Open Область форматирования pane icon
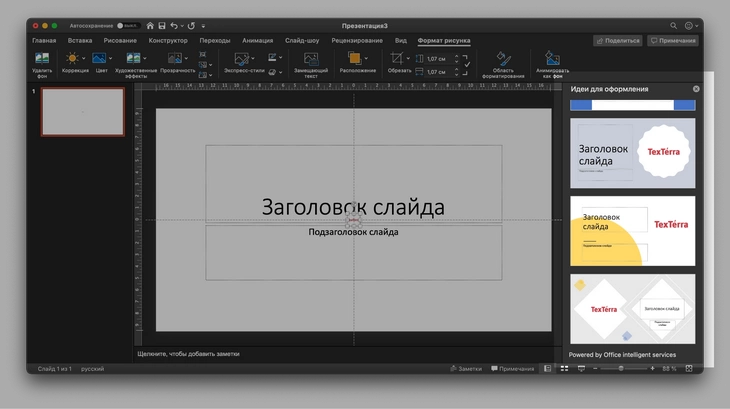Image resolution: width=730 pixels, height=409 pixels. 503,58
